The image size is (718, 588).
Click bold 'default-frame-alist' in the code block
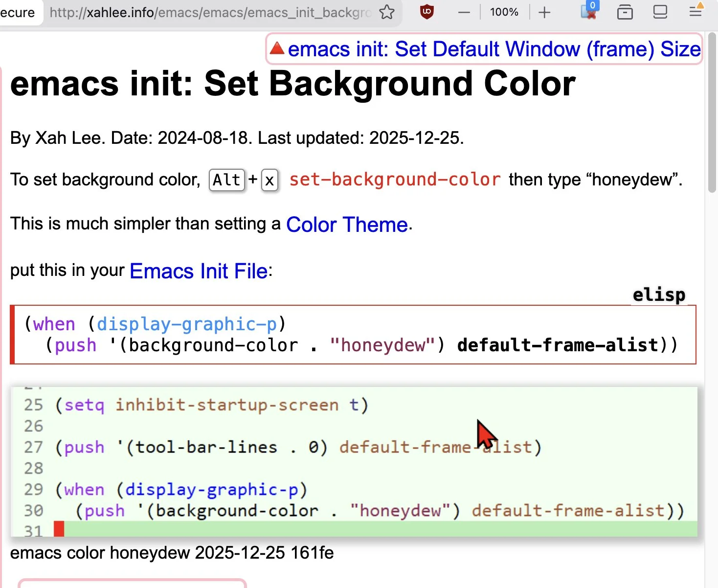[558, 345]
